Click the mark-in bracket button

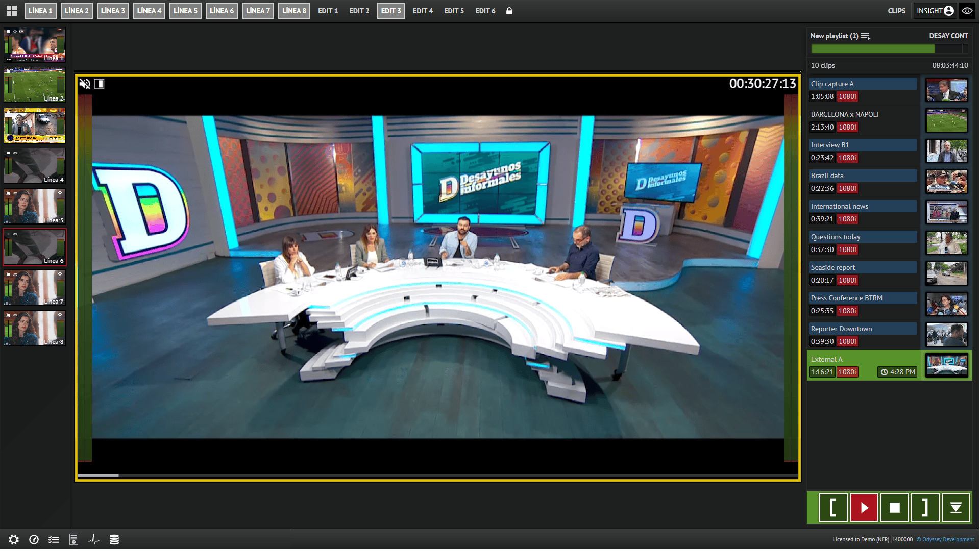tap(833, 507)
